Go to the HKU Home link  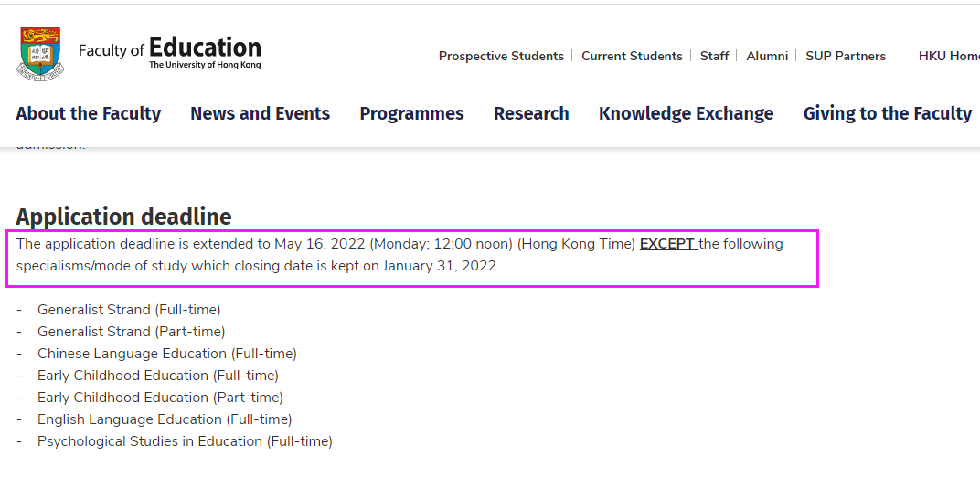(x=949, y=56)
